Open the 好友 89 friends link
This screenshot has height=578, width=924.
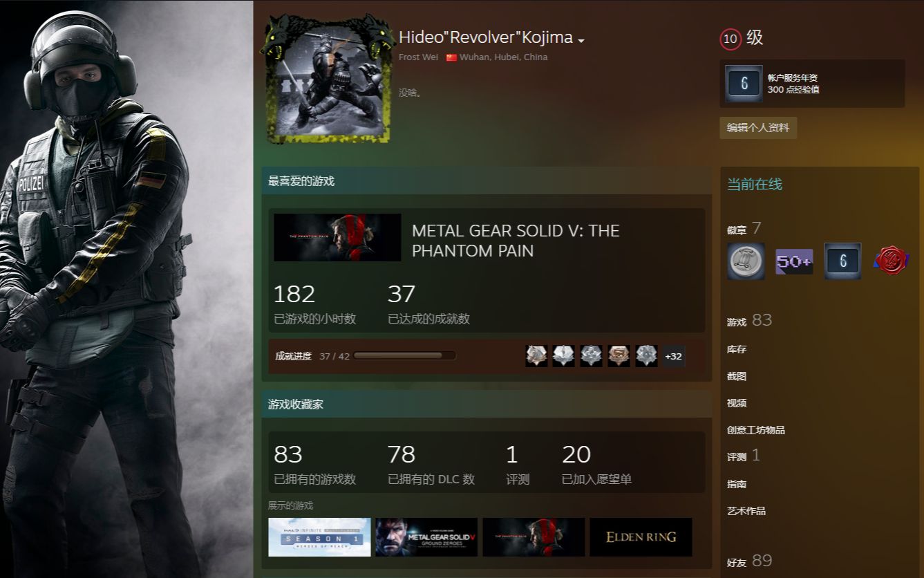tap(749, 561)
